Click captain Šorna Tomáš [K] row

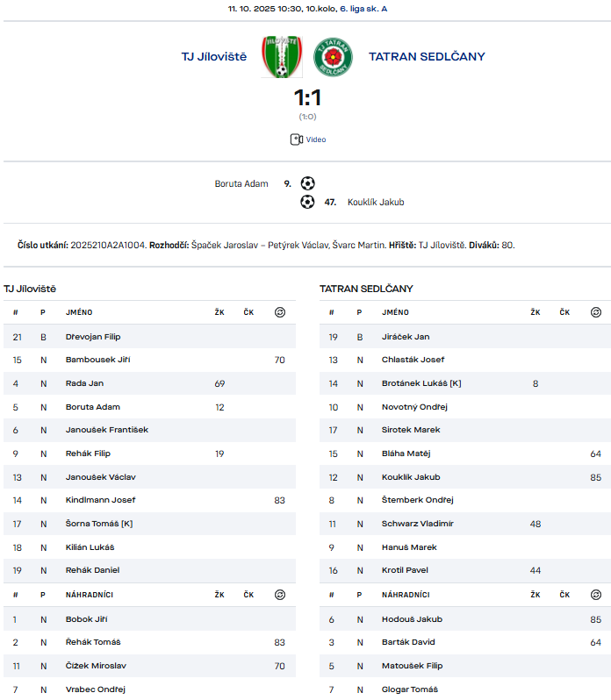point(99,524)
